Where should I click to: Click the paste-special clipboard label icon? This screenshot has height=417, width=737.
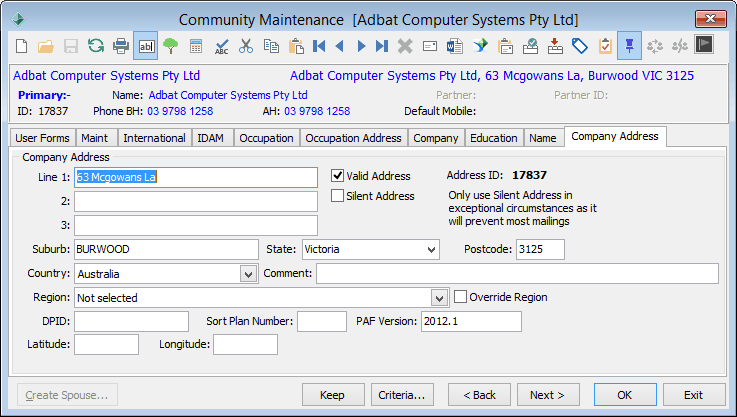pyautogui.click(x=505, y=46)
